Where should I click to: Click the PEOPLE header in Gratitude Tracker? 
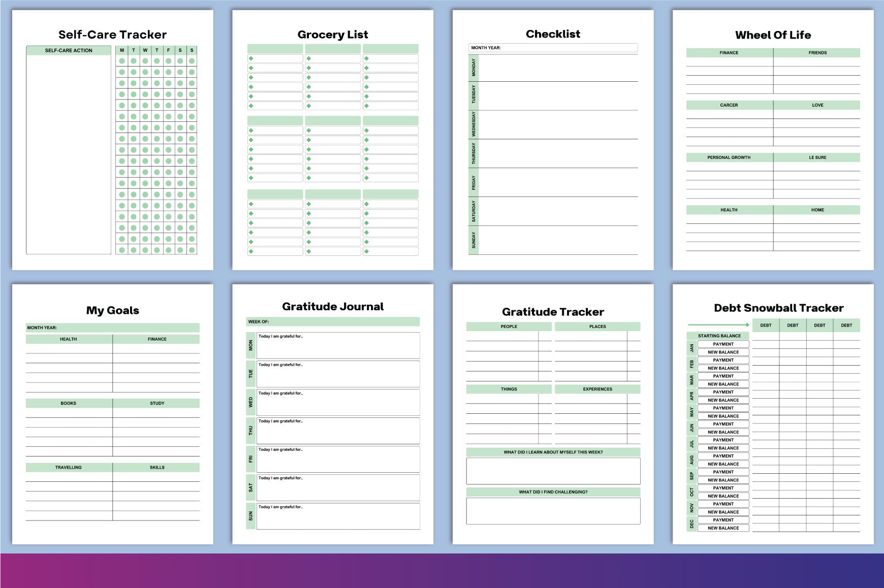509,326
